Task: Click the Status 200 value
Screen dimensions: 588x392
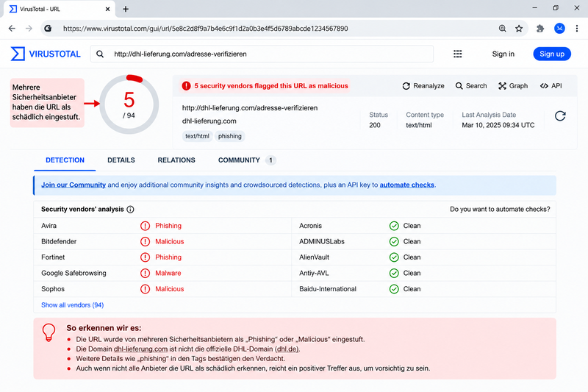Action: tap(375, 125)
